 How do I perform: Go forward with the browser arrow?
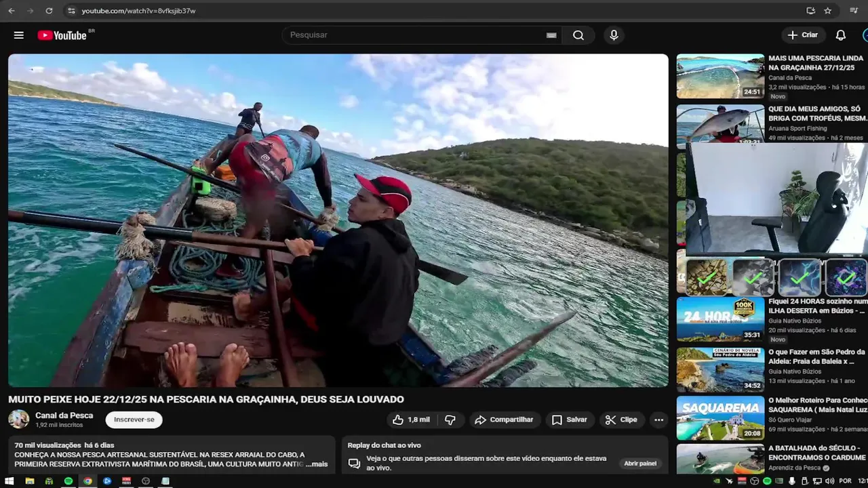pos(30,11)
